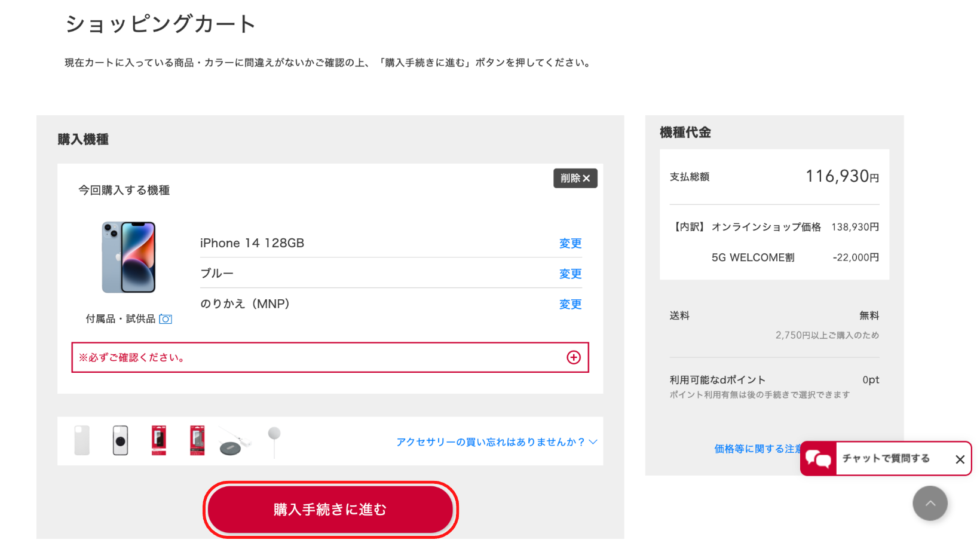Viewport: 980px width, 552px height.
Task: Select the second red packaged accessory thumbnail
Action: coord(197,441)
